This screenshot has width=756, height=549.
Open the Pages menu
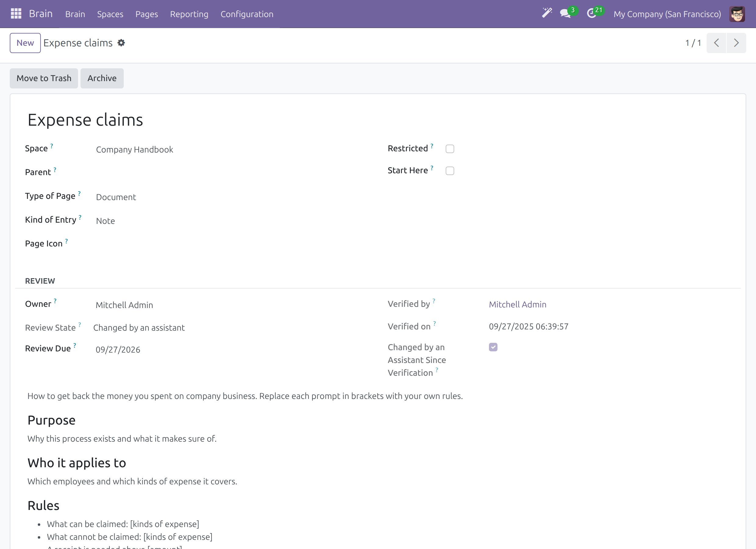click(x=146, y=14)
